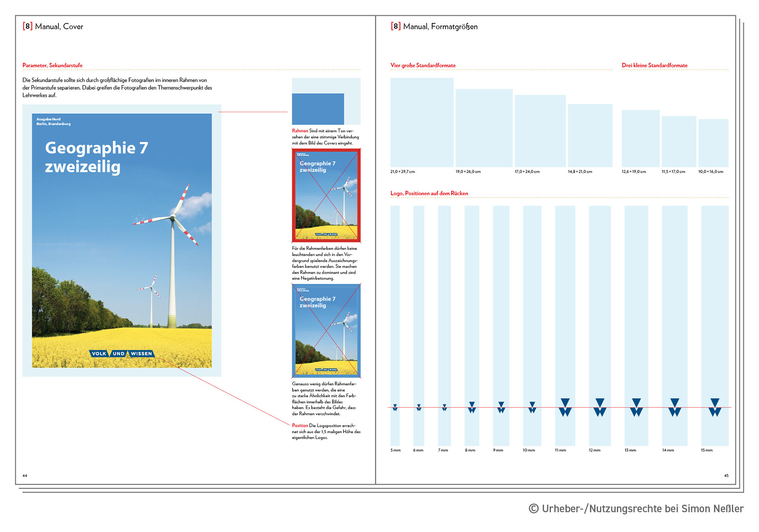
Task: Click the logo on the 6 mm spine
Action: tap(419, 407)
